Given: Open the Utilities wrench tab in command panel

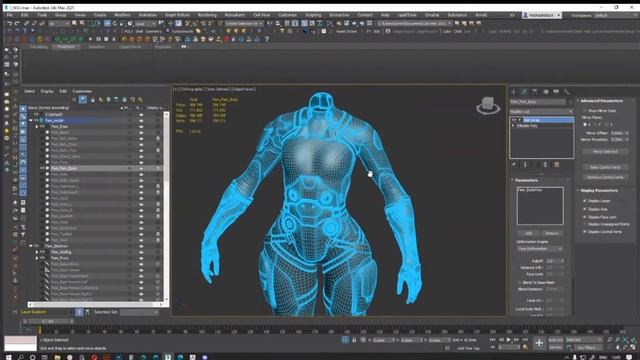Looking at the screenshot, I should pos(567,92).
